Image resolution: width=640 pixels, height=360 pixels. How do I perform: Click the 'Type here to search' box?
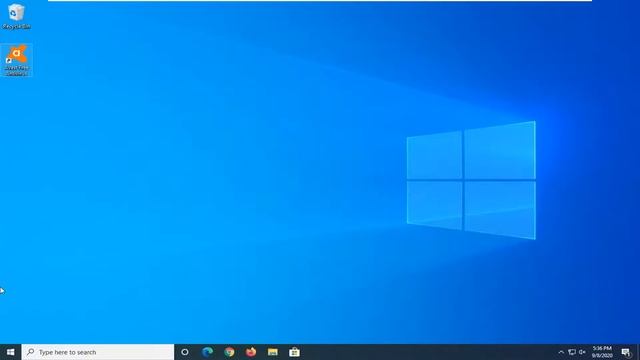pyautogui.click(x=98, y=352)
